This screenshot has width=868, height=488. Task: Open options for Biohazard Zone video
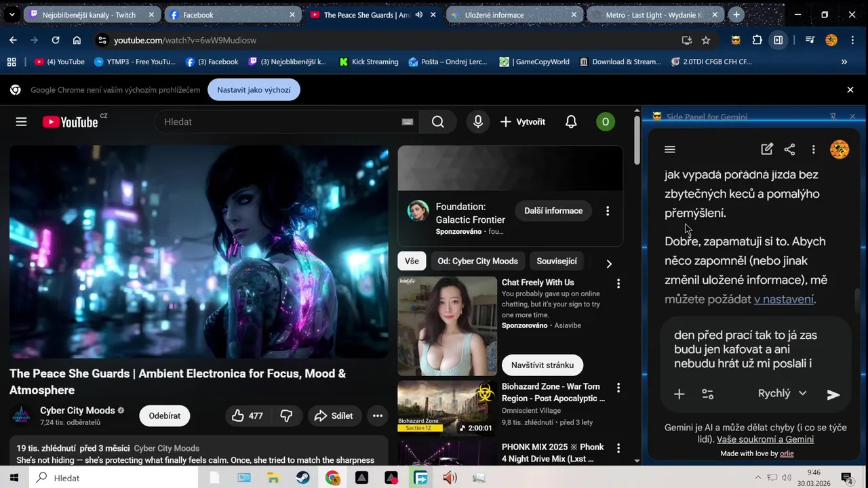(618, 388)
